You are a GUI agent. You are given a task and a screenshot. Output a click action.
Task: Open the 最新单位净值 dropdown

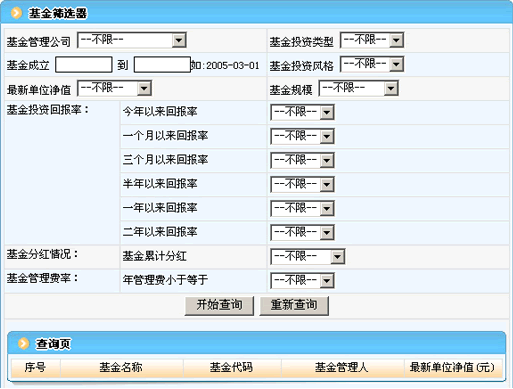click(x=114, y=88)
